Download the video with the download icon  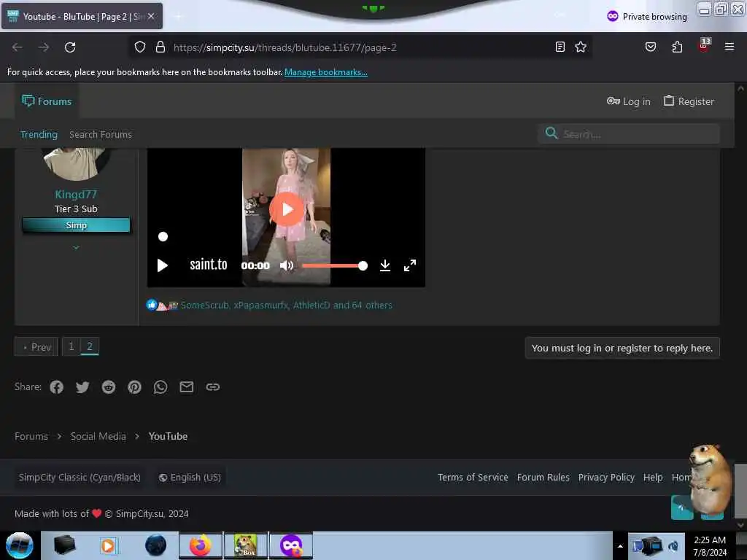tap(385, 265)
